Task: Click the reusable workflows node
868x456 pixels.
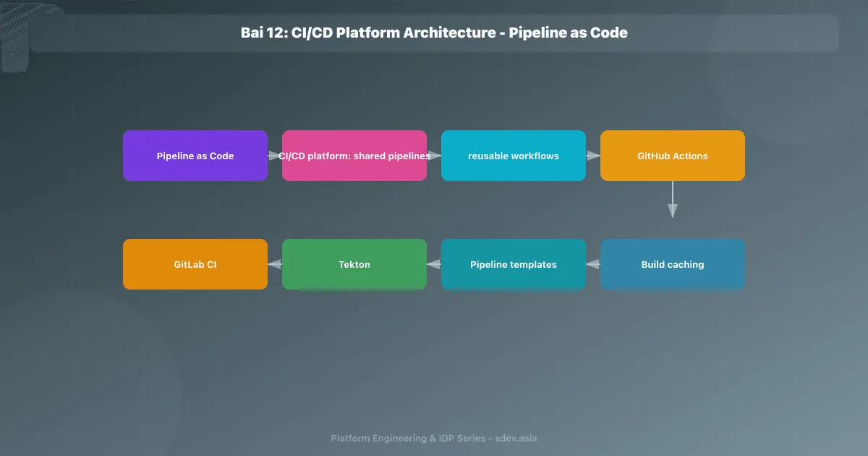Action: tap(514, 156)
